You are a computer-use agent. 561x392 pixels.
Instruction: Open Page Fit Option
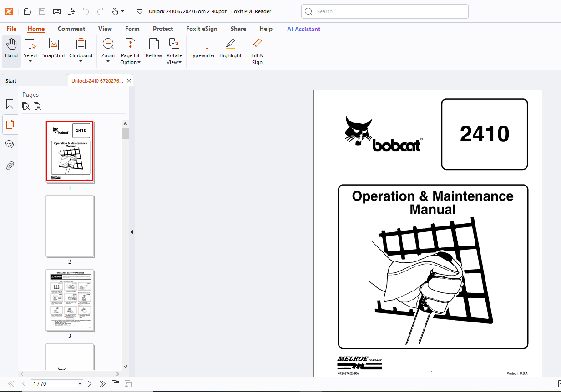point(130,51)
